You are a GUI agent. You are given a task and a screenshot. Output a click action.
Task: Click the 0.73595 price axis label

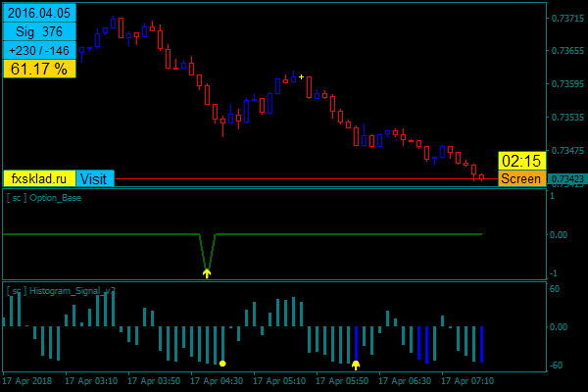pyautogui.click(x=567, y=83)
